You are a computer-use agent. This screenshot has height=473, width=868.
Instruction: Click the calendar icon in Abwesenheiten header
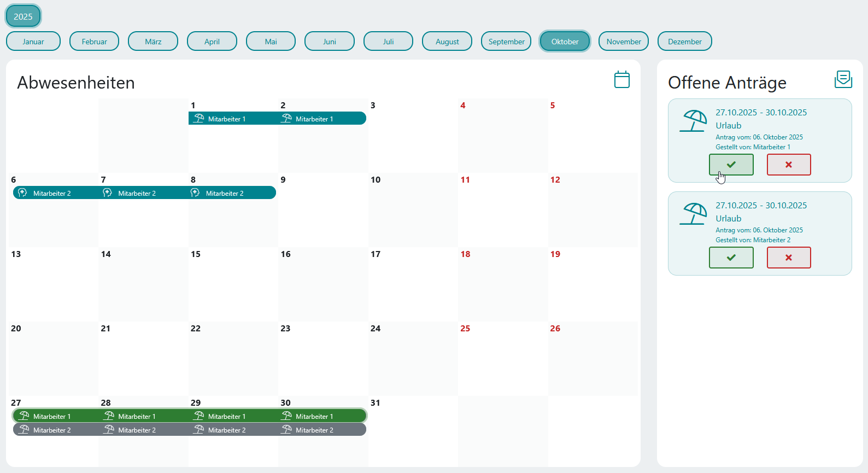pos(621,80)
